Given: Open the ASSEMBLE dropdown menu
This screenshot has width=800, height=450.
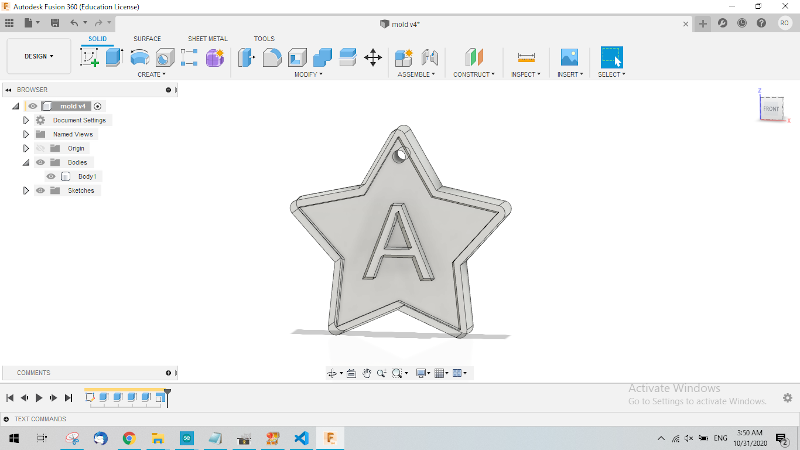Looking at the screenshot, I should [416, 74].
